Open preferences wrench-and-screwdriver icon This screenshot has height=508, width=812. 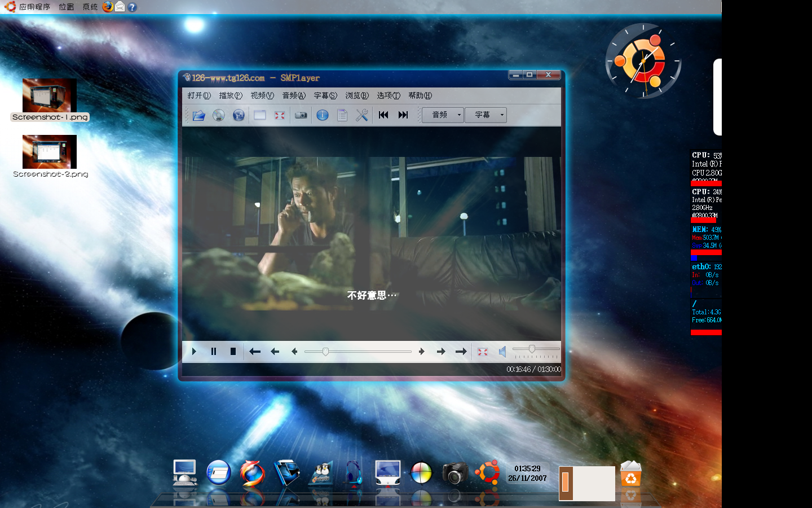362,115
